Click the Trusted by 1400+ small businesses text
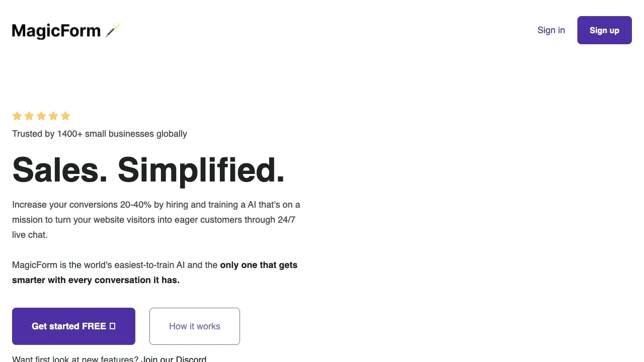 coord(99,134)
